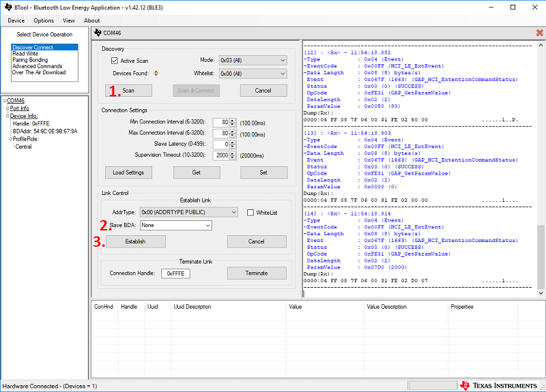Click the Load Settings button

pyautogui.click(x=128, y=172)
